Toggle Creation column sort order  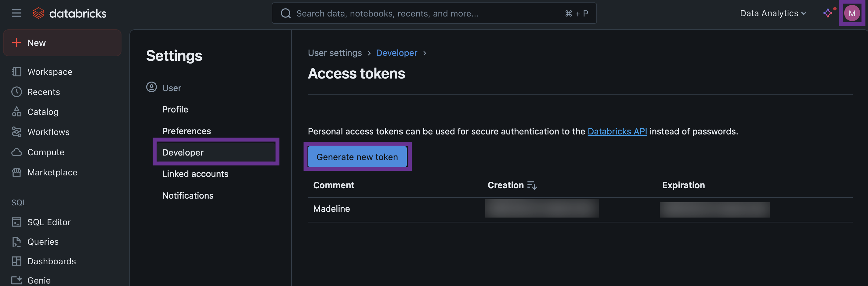532,185
